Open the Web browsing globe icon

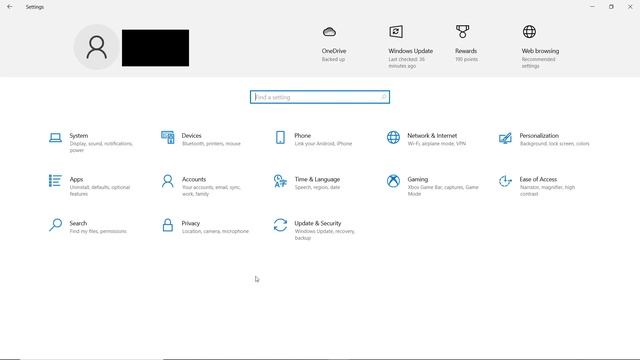pyautogui.click(x=529, y=31)
